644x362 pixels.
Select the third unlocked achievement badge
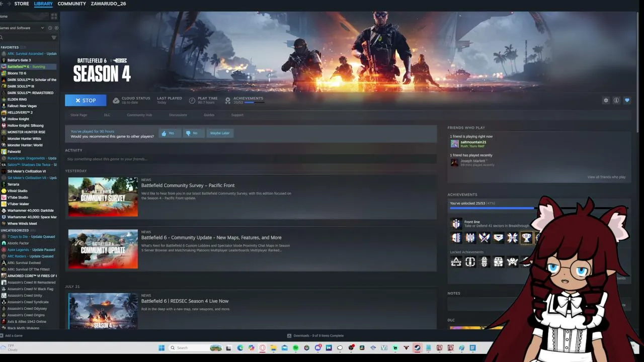(484, 238)
